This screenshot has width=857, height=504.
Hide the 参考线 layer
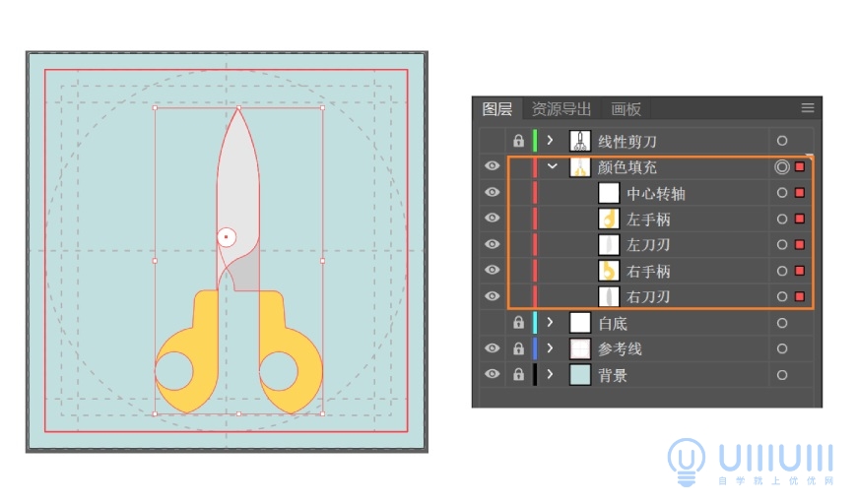point(492,348)
